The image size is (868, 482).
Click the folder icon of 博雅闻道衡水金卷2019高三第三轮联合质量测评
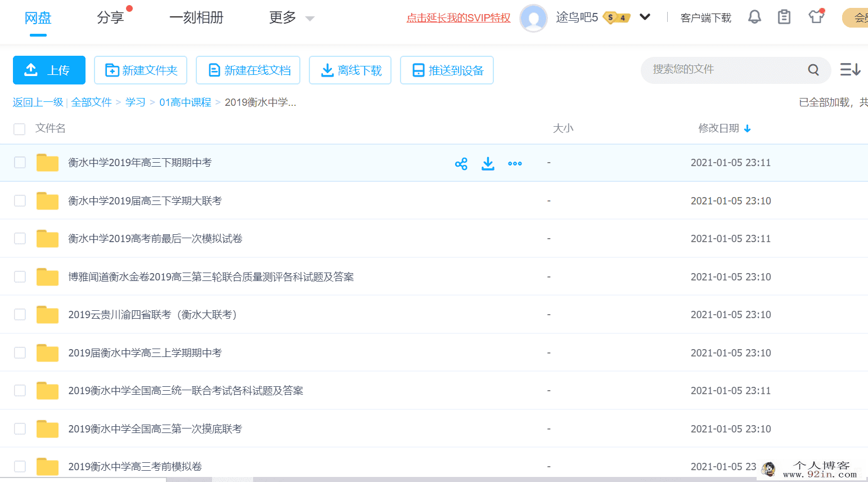[x=47, y=277]
